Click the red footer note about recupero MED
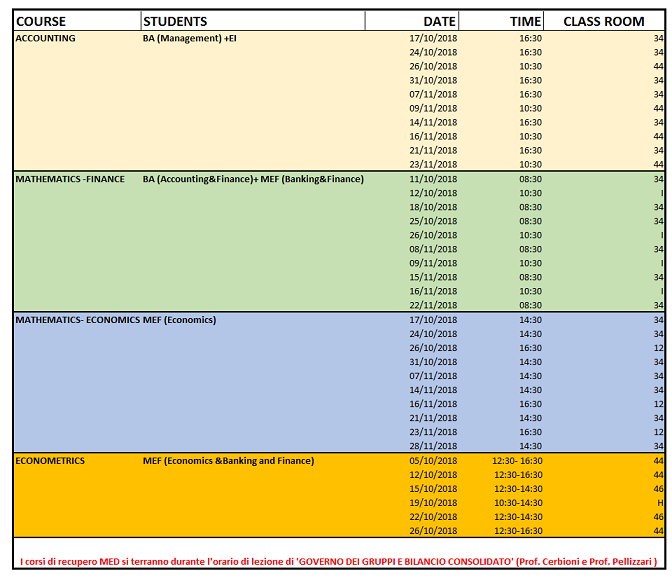Viewport: 672px width, 583px height. pyautogui.click(x=339, y=563)
